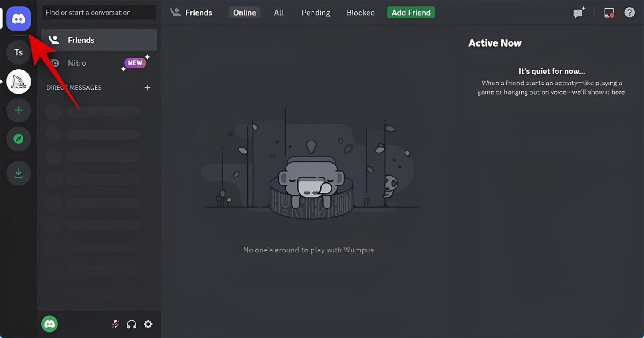Open Explore Discoverable Servers compass icon

point(18,139)
